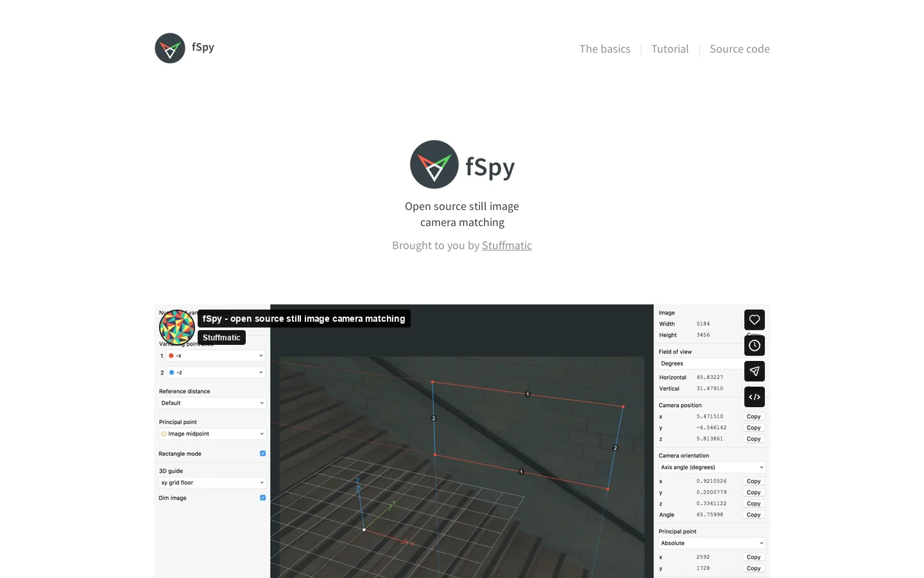The width and height of the screenshot is (924, 578).
Task: Copy the Principal point x value 2592
Action: pyautogui.click(x=754, y=557)
